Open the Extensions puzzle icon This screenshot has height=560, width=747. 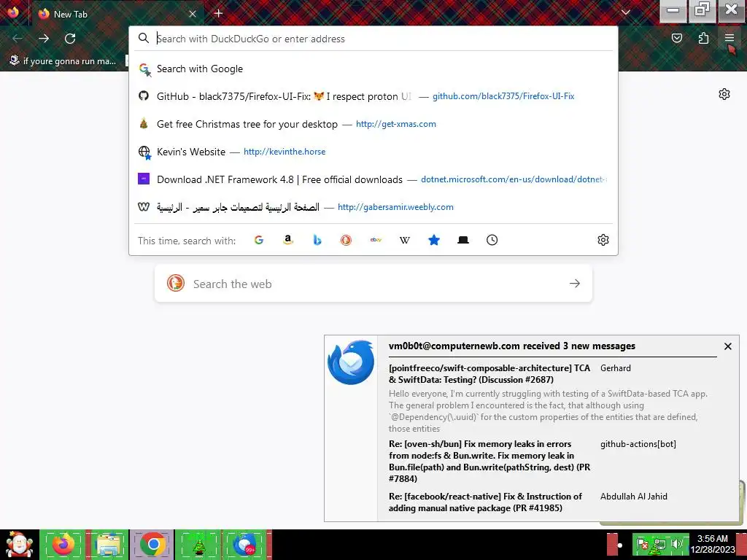(703, 38)
